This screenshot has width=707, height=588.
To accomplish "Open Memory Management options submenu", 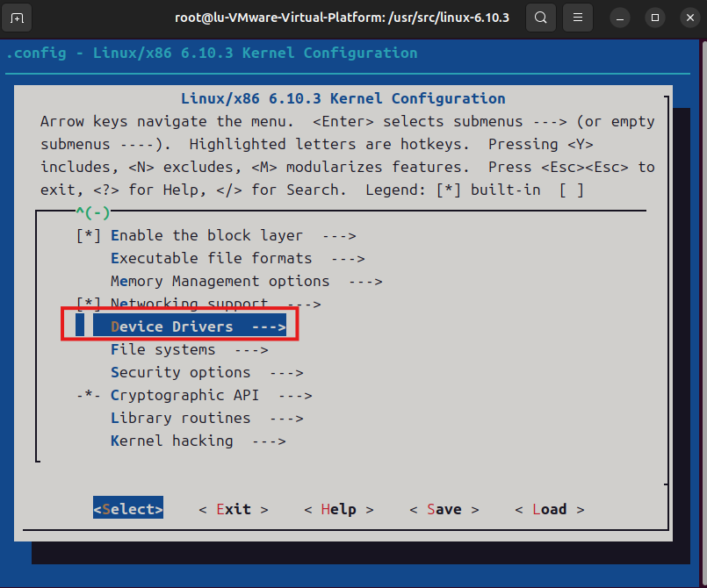I will tap(246, 282).
